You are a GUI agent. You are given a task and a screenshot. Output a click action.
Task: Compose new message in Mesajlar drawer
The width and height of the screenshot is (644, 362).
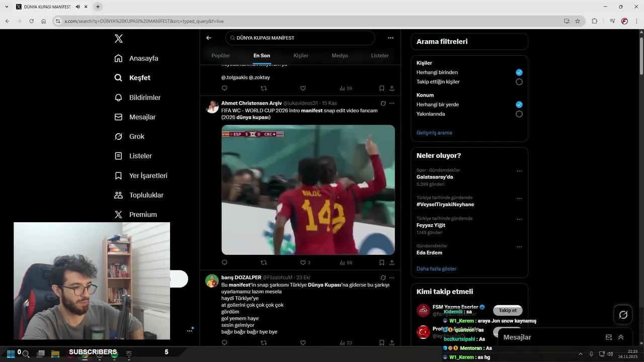(x=609, y=337)
